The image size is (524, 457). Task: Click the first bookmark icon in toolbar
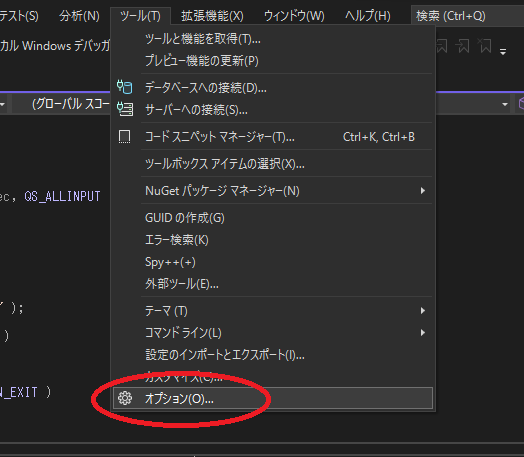(442, 46)
